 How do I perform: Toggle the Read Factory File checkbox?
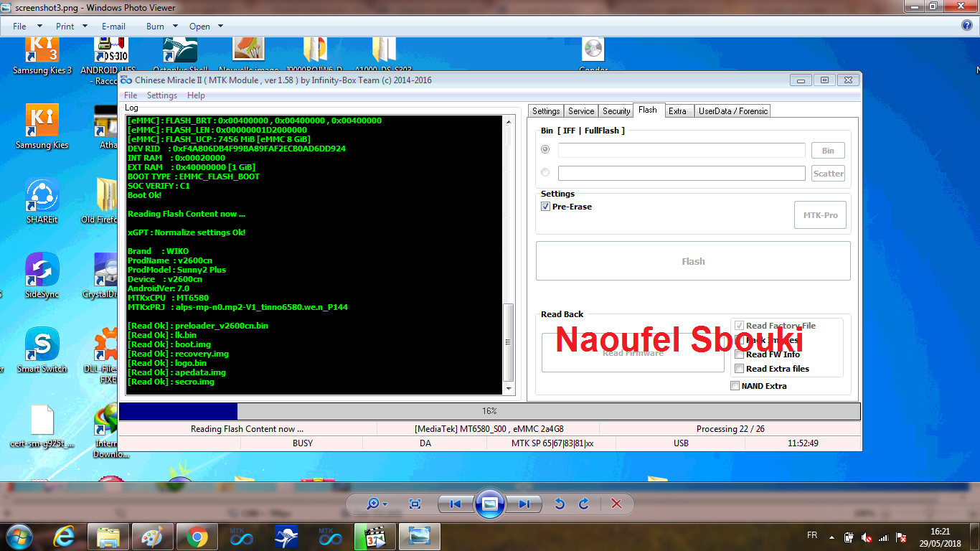click(740, 326)
